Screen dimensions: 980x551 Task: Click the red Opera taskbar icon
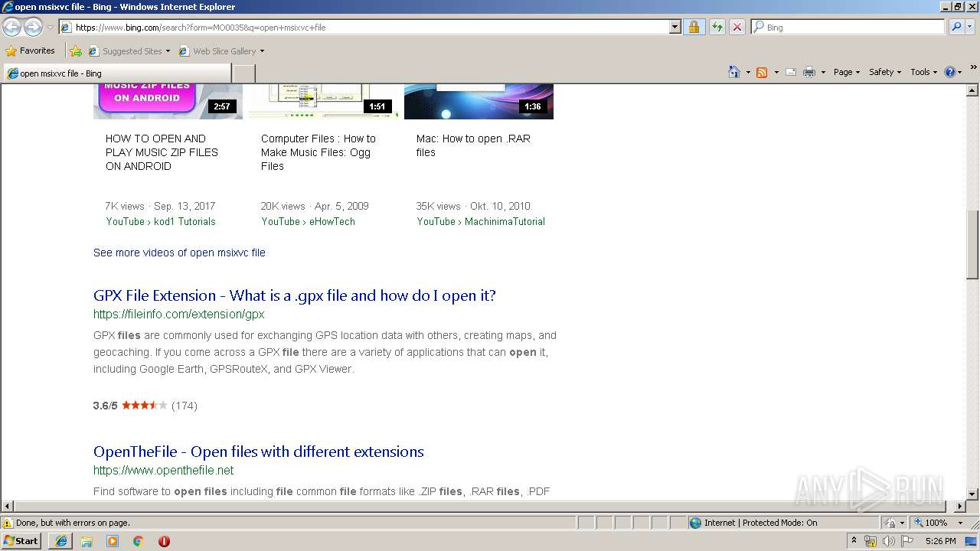tap(164, 541)
